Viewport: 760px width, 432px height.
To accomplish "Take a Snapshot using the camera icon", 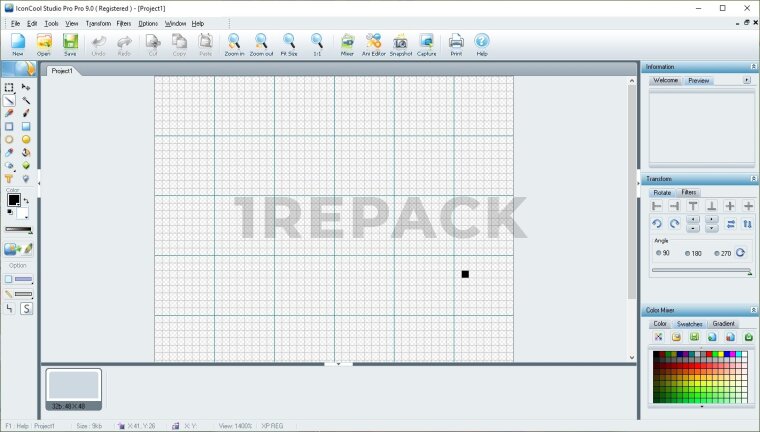I will click(x=400, y=44).
